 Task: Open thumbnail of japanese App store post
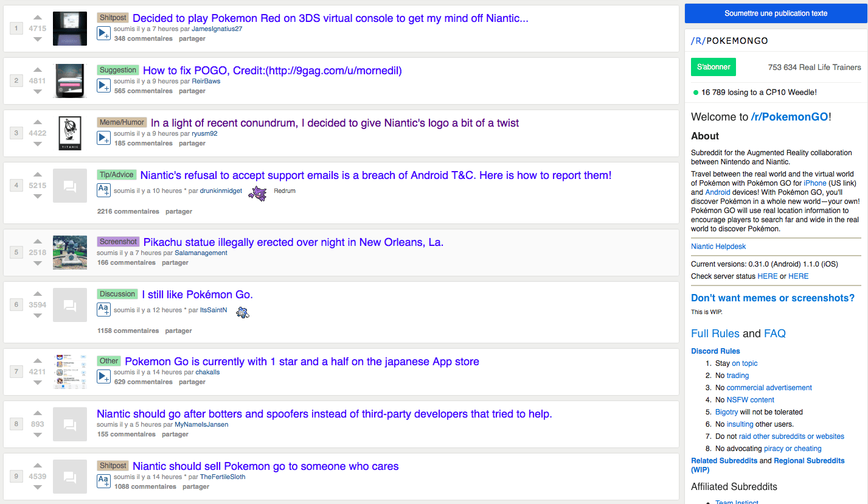[x=70, y=372]
